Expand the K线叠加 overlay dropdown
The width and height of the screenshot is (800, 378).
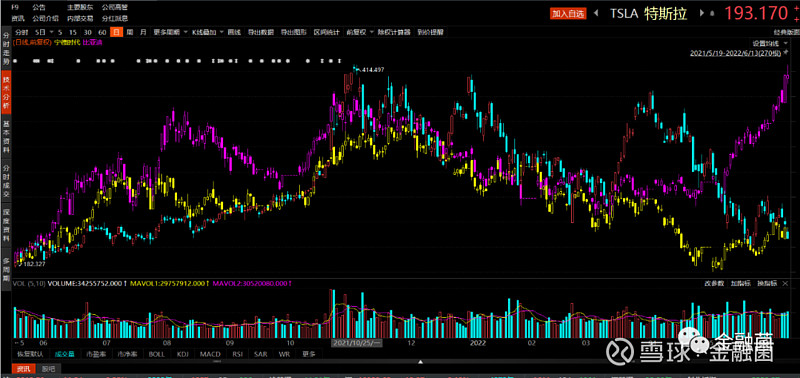tap(208, 32)
